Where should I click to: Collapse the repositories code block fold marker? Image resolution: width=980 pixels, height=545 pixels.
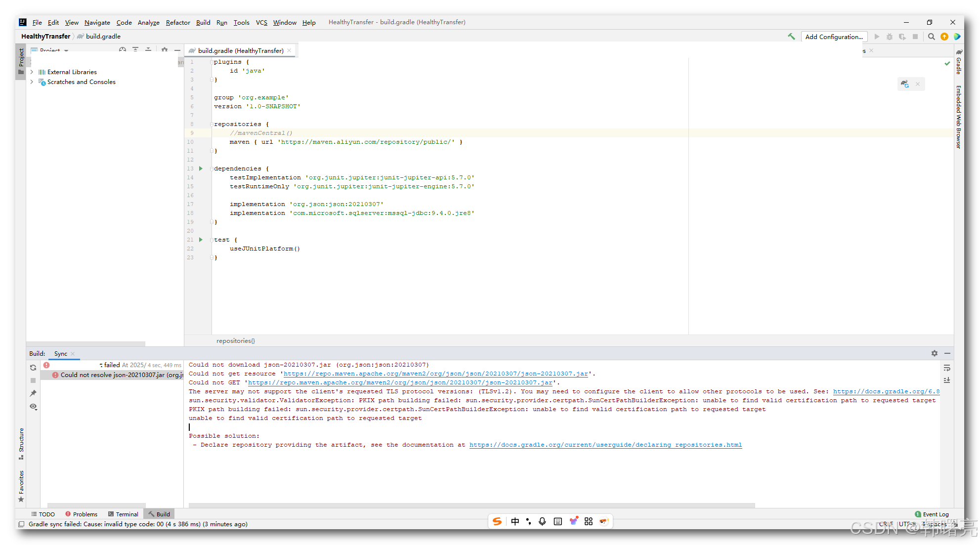211,124
